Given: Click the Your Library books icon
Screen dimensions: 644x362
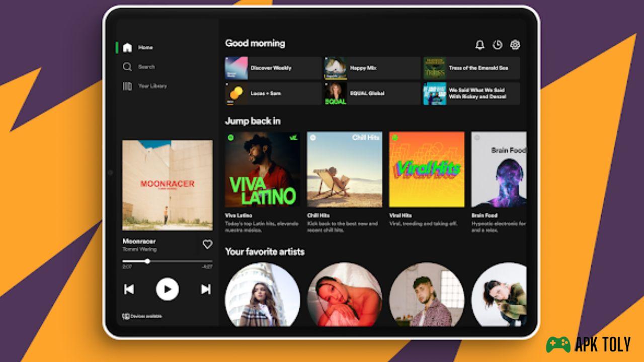Looking at the screenshot, I should point(127,86).
